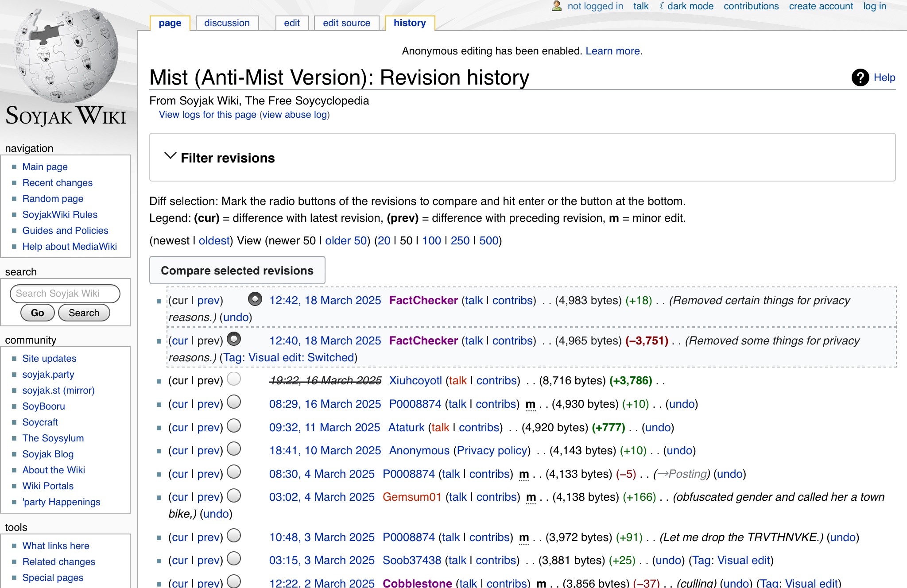Select radio for Ataturk 11 March revision

tap(234, 426)
